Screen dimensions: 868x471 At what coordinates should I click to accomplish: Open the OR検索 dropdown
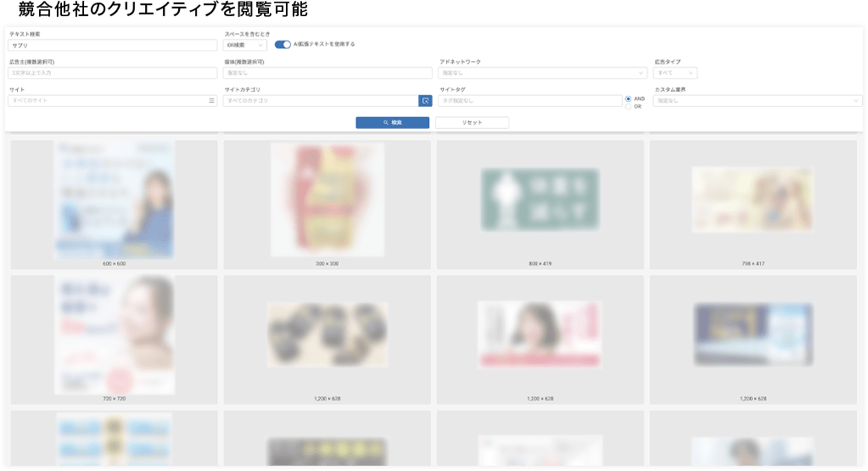pyautogui.click(x=245, y=45)
